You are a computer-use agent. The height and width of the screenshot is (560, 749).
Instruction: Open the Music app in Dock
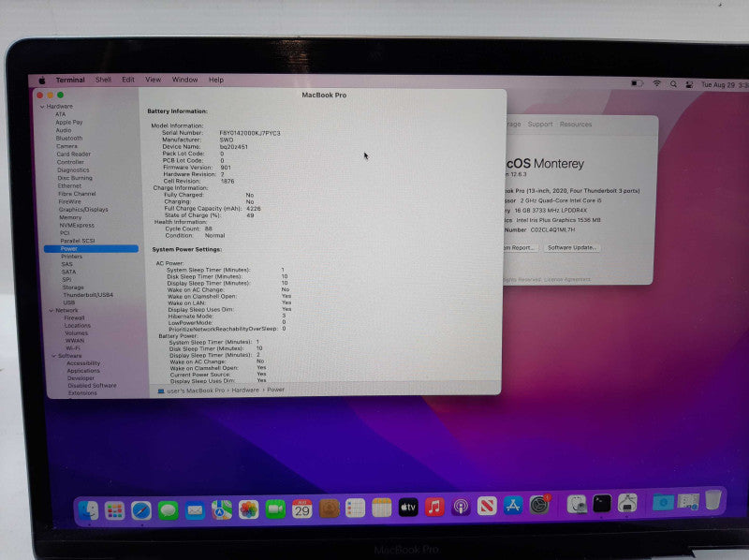click(x=434, y=507)
